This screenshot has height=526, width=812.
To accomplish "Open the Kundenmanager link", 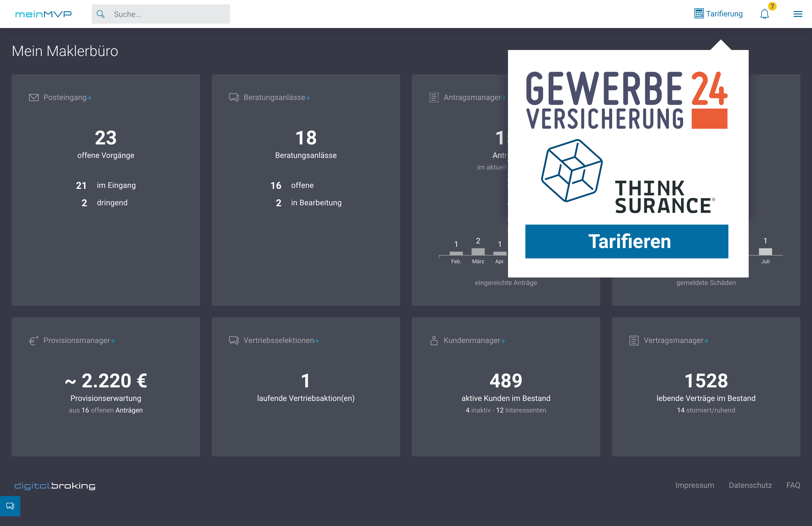I will tap(474, 340).
